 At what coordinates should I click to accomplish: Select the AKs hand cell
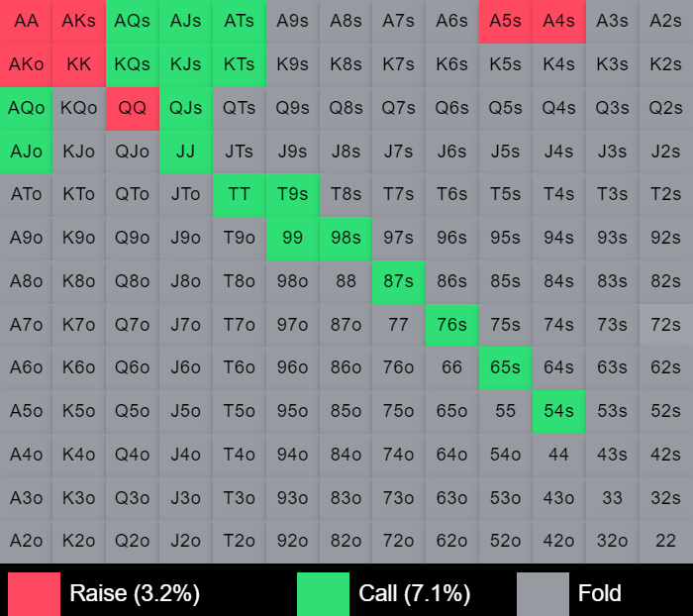pos(79,21)
